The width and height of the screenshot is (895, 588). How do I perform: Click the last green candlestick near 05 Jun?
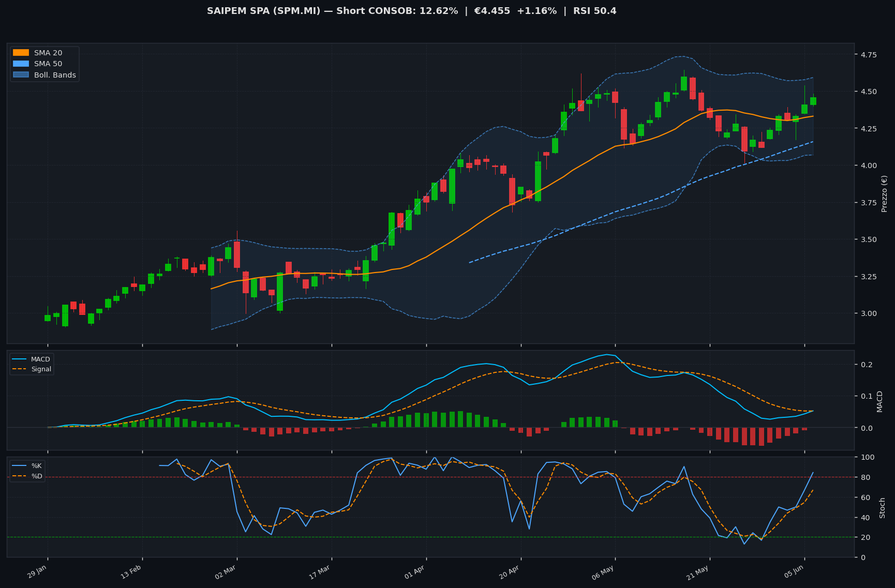[x=813, y=101]
